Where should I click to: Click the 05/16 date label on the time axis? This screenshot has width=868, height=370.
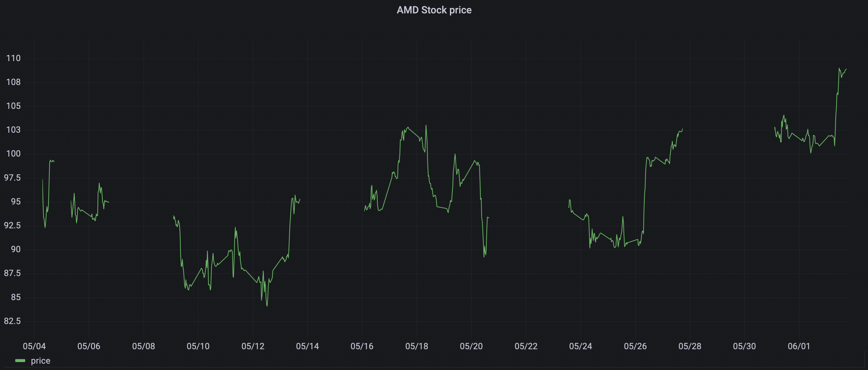pos(362,346)
